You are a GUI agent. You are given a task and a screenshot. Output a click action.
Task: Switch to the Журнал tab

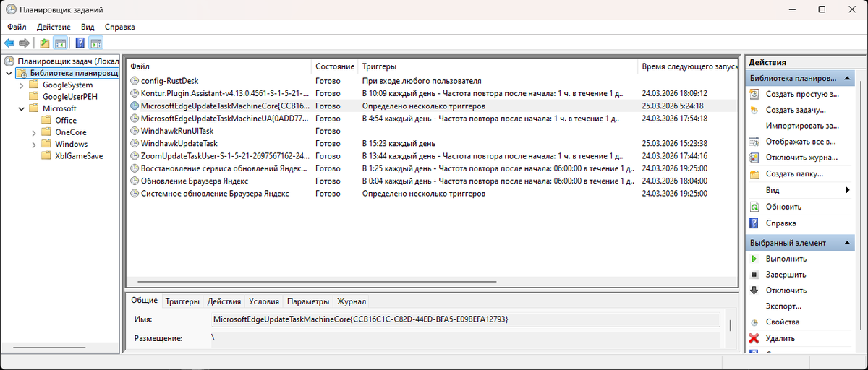click(352, 301)
